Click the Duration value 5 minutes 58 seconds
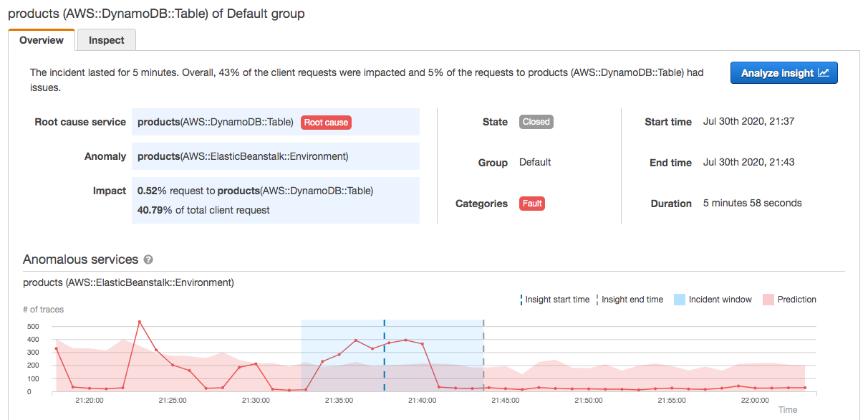Image resolution: width=868 pixels, height=420 pixels. [752, 203]
